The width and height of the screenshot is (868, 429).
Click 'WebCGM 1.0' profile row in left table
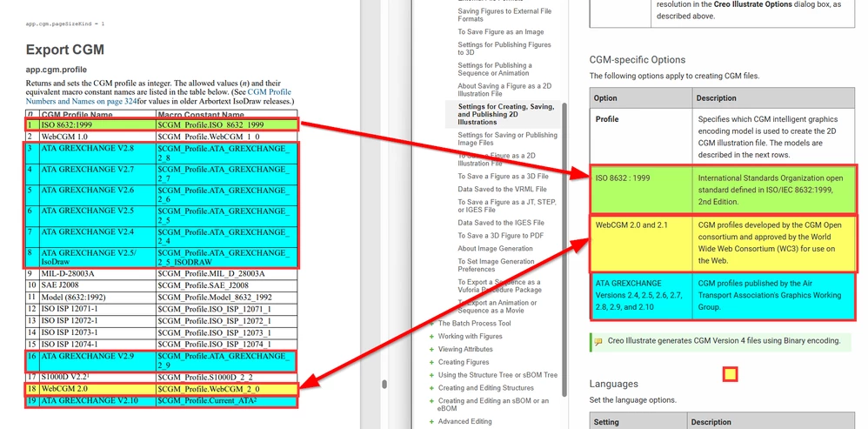point(162,136)
